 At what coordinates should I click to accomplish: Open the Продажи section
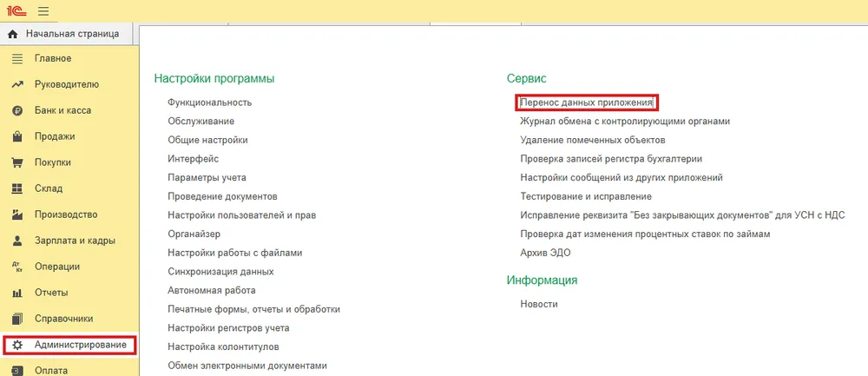(54, 137)
